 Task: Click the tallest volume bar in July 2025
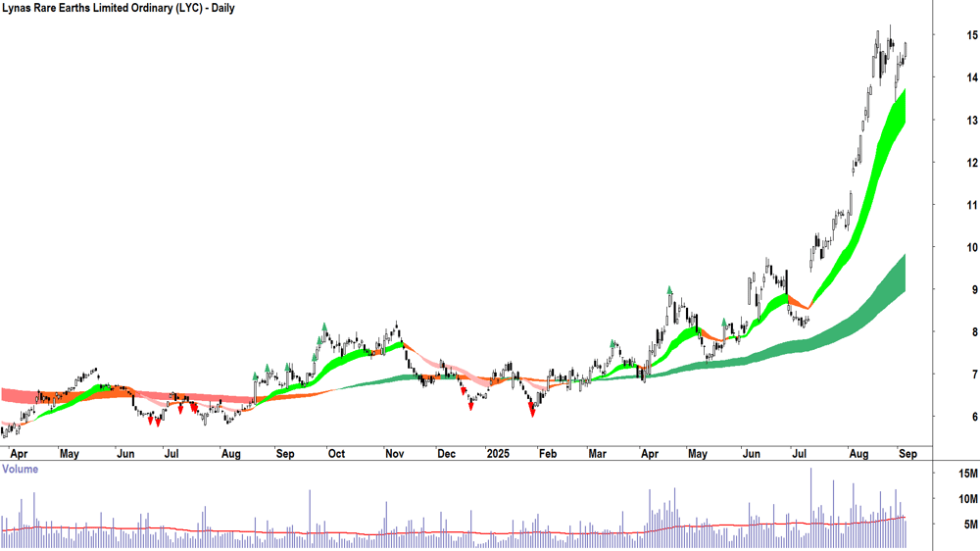[x=811, y=509]
